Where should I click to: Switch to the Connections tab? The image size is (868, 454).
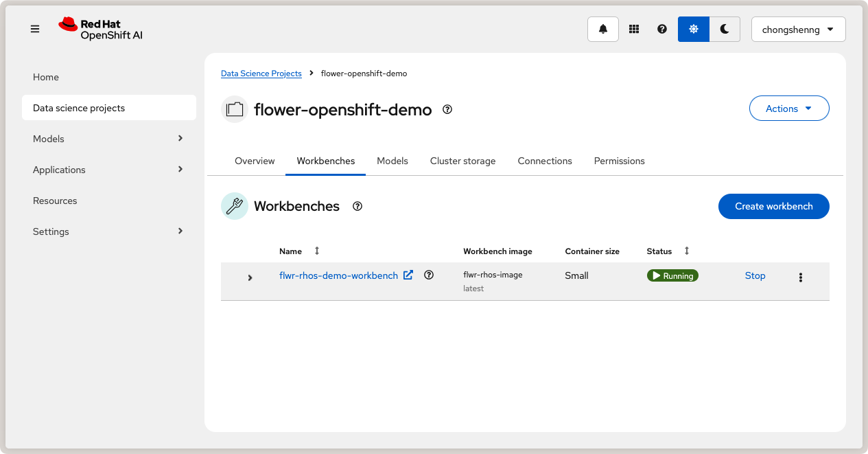click(x=545, y=161)
